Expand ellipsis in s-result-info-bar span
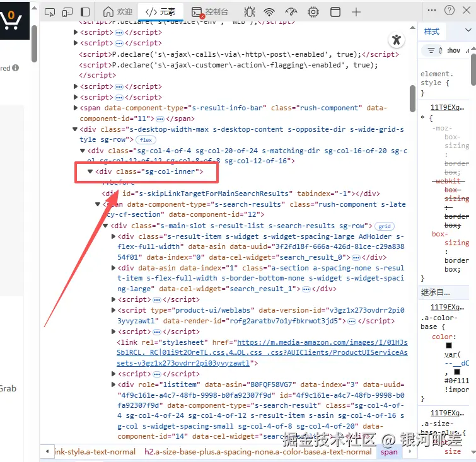 point(160,119)
